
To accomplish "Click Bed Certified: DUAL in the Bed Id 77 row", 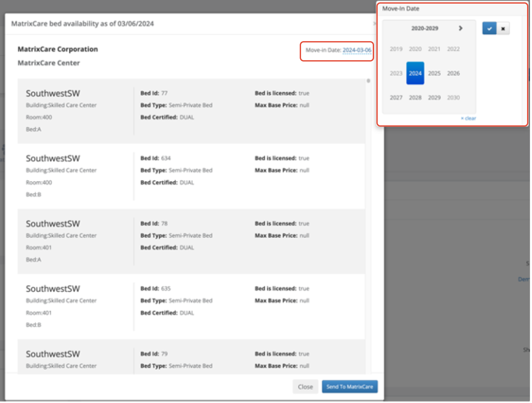I will click(168, 118).
